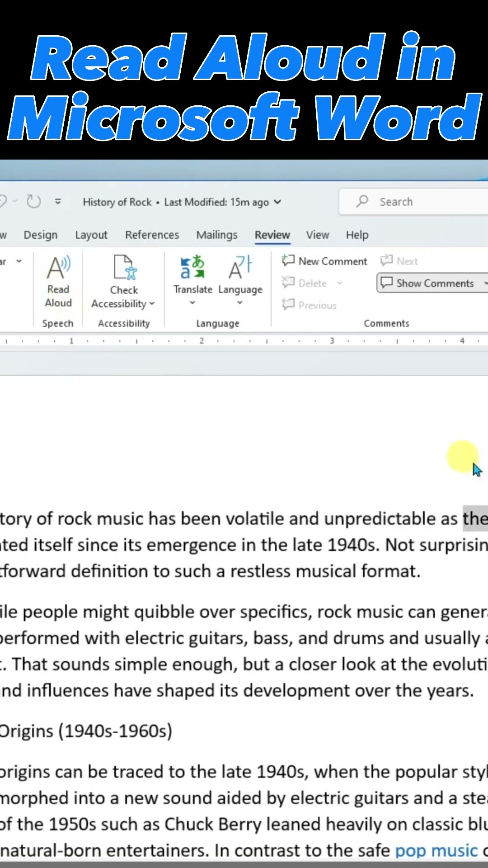Expand Check Accessibility dropdown arrow
488x868 pixels.
(152, 304)
